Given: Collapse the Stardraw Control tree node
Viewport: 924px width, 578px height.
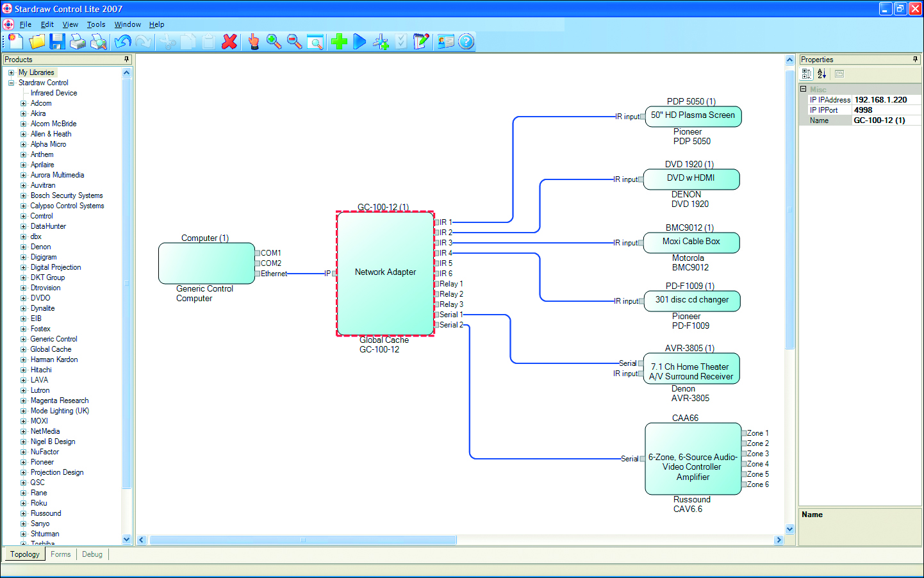Looking at the screenshot, I should point(11,83).
